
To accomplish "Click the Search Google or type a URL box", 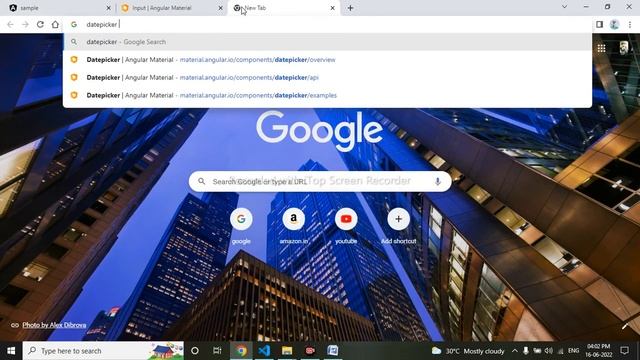I will tap(320, 181).
